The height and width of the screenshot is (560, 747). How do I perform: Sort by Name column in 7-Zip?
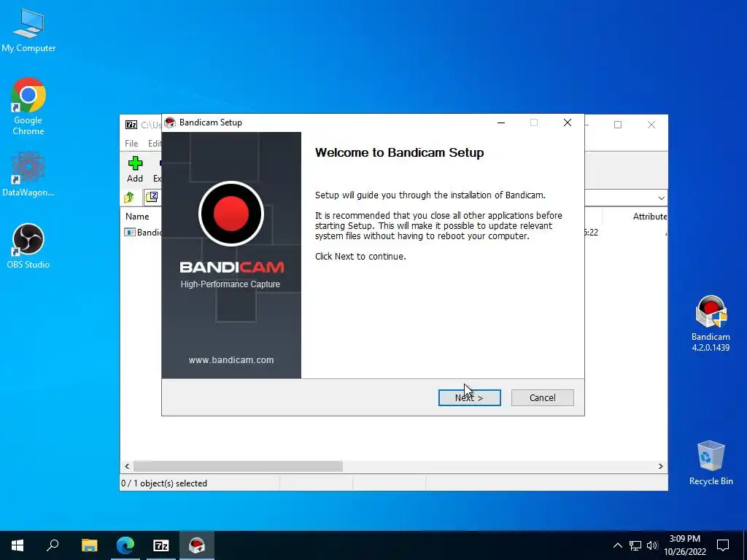(x=137, y=216)
